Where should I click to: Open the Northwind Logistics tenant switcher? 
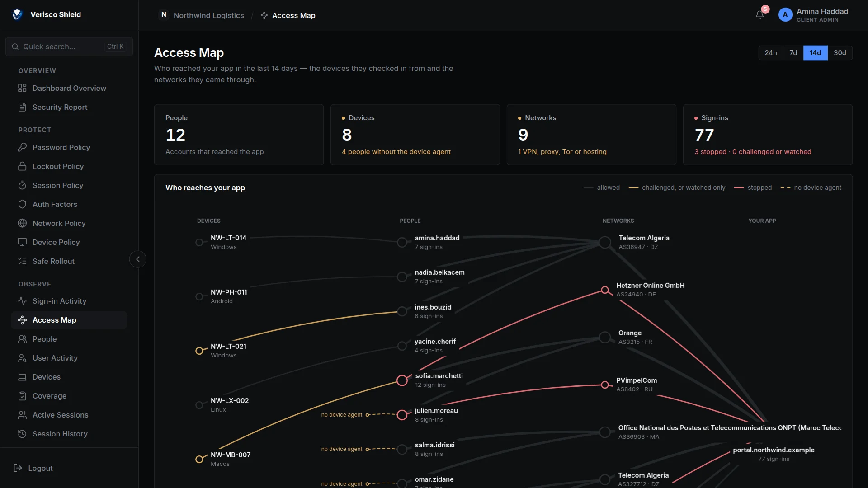pyautogui.click(x=202, y=15)
